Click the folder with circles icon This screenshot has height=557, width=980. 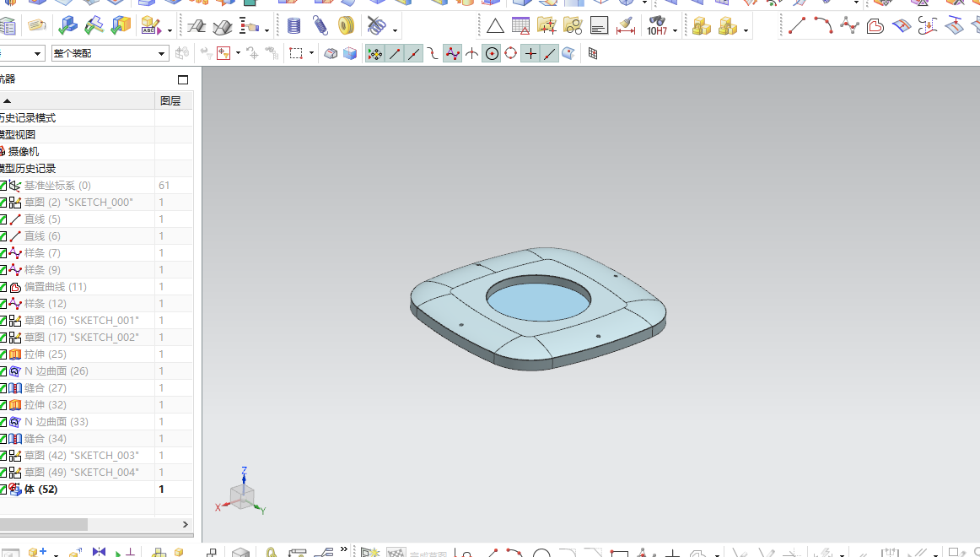[573, 25]
